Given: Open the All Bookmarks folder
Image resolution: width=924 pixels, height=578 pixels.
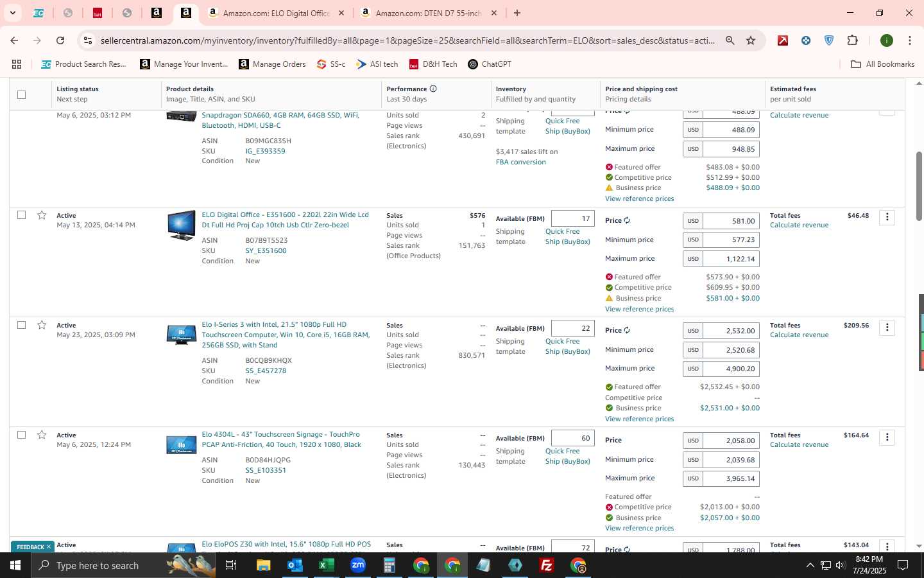Looking at the screenshot, I should (882, 64).
